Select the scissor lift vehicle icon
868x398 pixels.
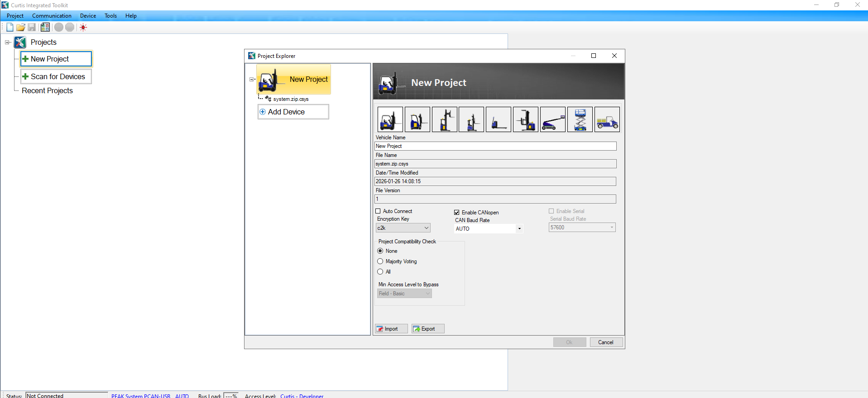[580, 119]
